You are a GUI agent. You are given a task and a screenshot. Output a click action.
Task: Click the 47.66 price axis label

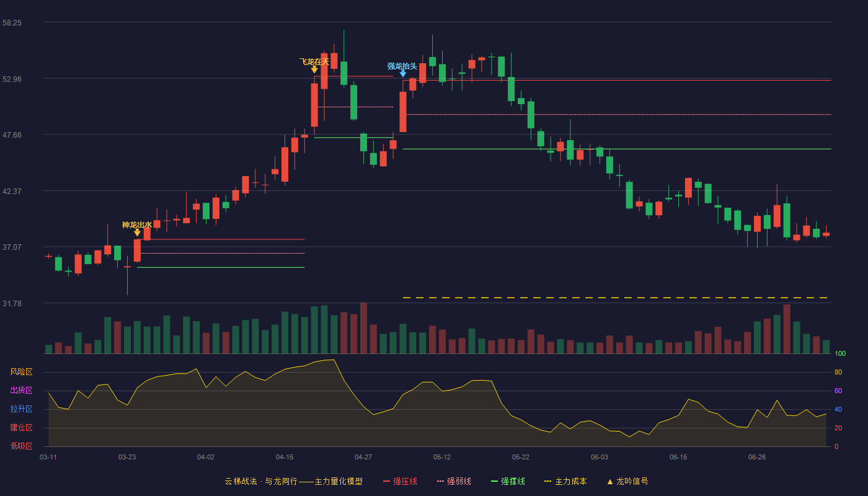pos(12,135)
